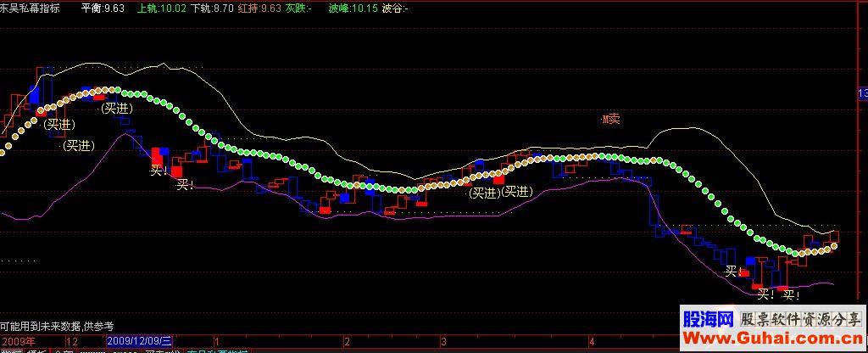
Task: Select the 2009年 label on the time axis
Action: [18, 340]
